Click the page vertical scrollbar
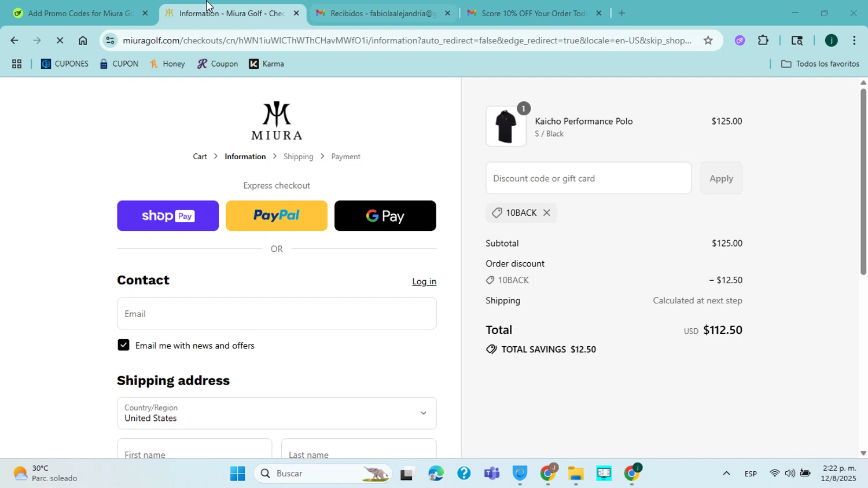 pos(863,182)
